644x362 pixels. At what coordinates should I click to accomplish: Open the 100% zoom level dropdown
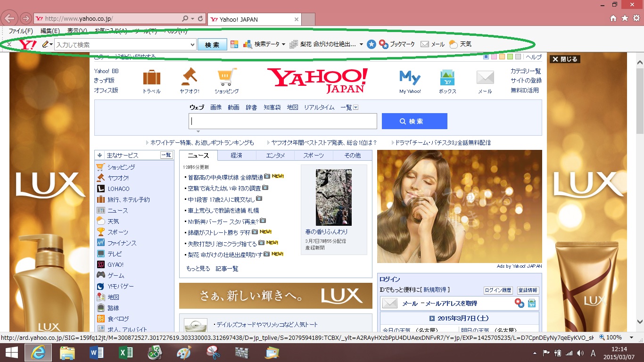tap(632, 337)
